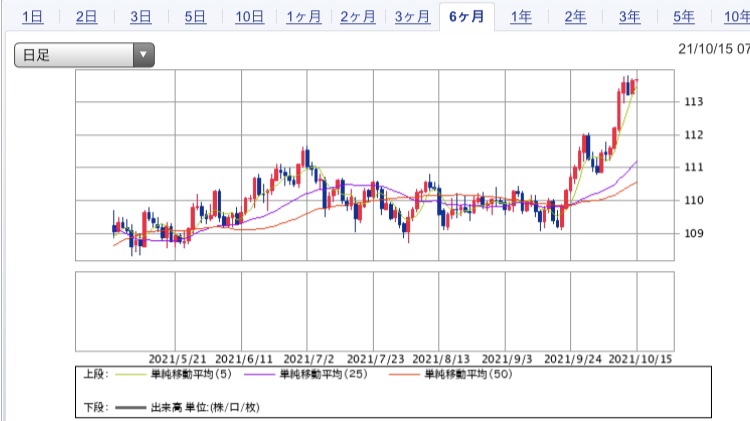
Task: Click the 下段 legend label
Action: (96, 408)
